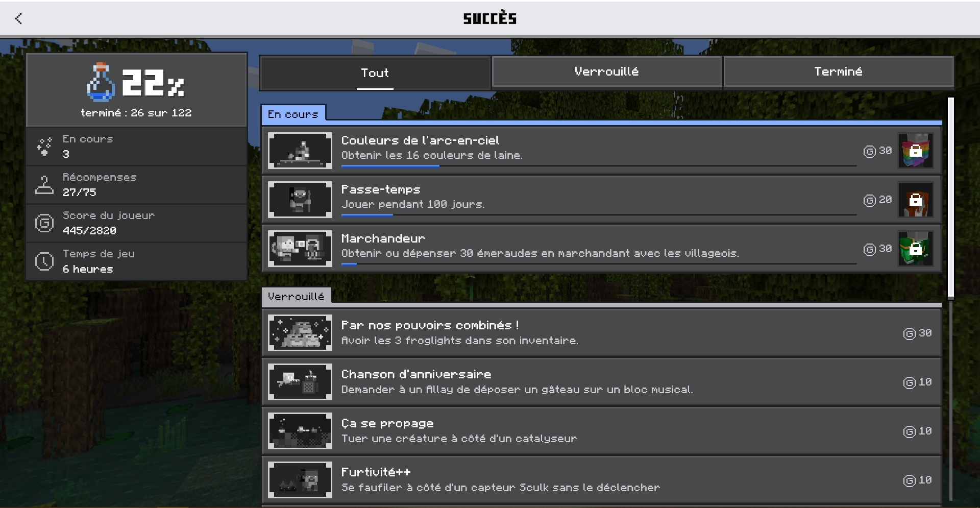The width and height of the screenshot is (980, 508).
Task: Click the locked emerald Marchandeur reward icon
Action: point(916,249)
